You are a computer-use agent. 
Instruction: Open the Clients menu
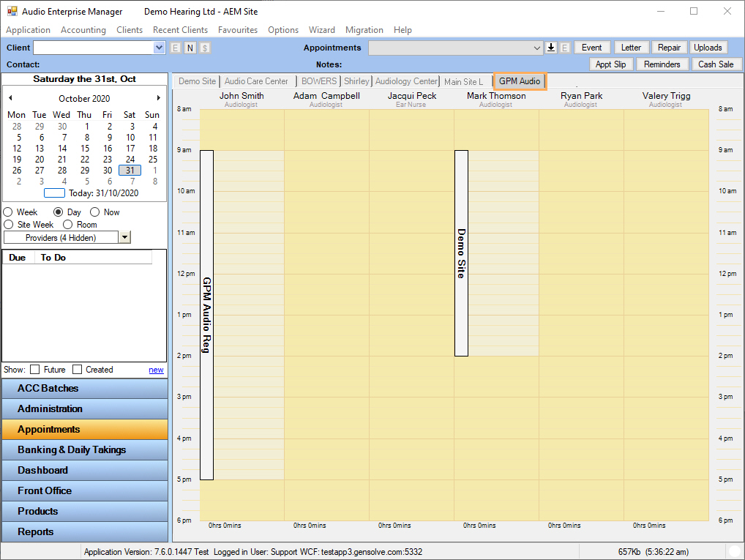tap(130, 30)
